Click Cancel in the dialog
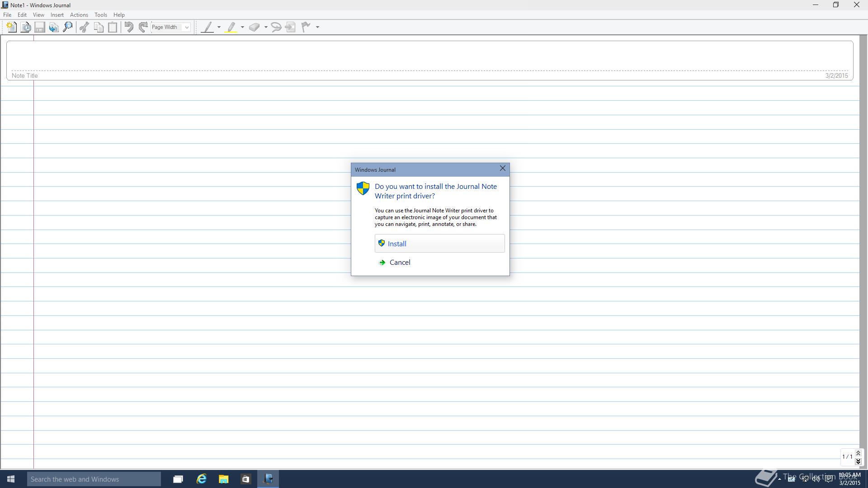 pyautogui.click(x=400, y=263)
